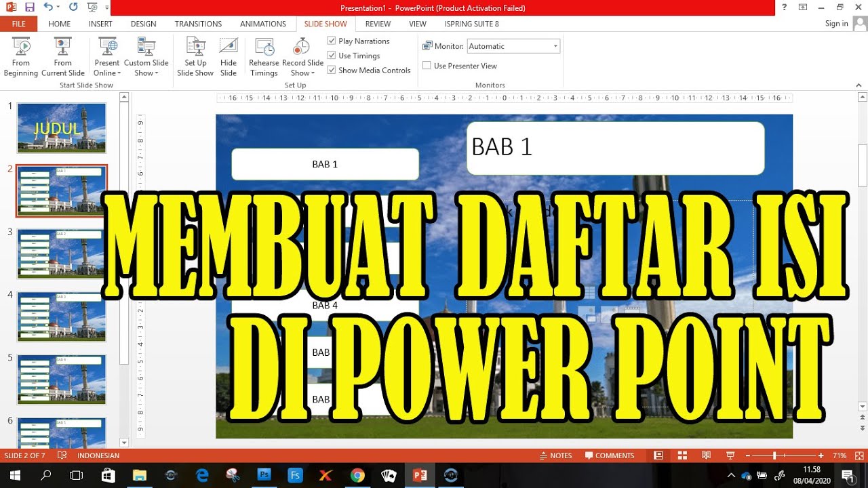Click the zoom slider handle
868x488 pixels.
coord(774,455)
